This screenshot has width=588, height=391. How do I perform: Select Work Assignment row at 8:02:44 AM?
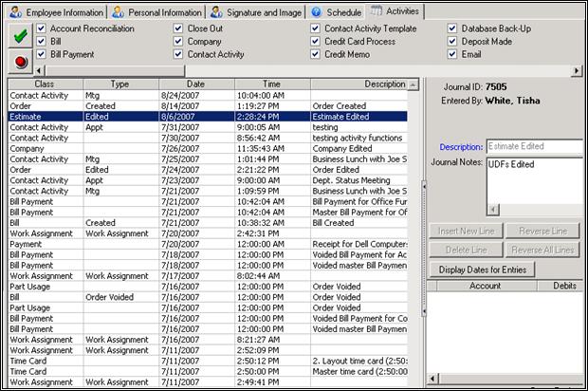[x=208, y=276]
